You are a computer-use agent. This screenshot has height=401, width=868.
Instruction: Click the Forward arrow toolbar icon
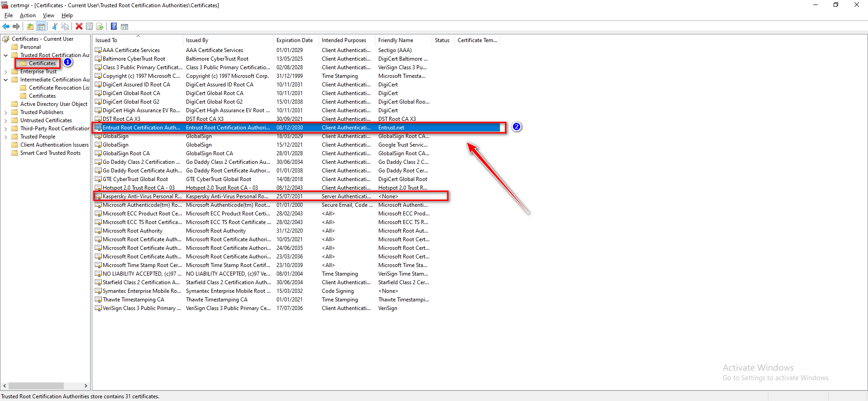coord(16,26)
